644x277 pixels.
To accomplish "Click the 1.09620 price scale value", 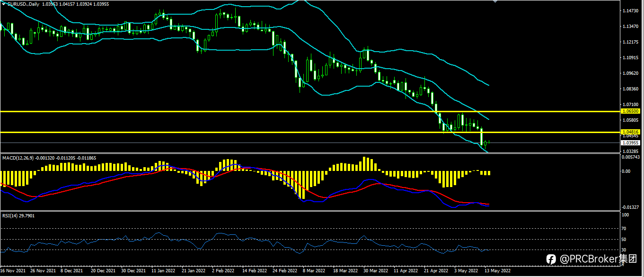I will pyautogui.click(x=631, y=73).
